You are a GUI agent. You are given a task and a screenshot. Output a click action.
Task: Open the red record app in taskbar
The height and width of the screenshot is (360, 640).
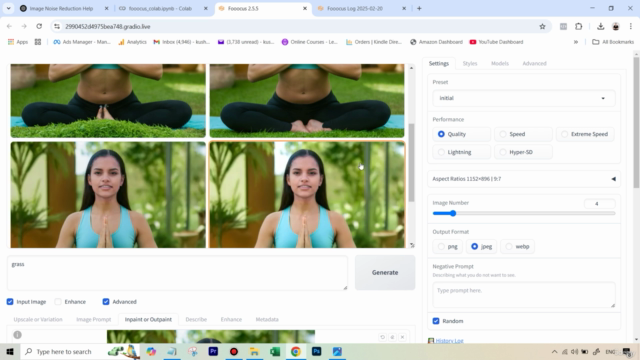[x=234, y=351]
